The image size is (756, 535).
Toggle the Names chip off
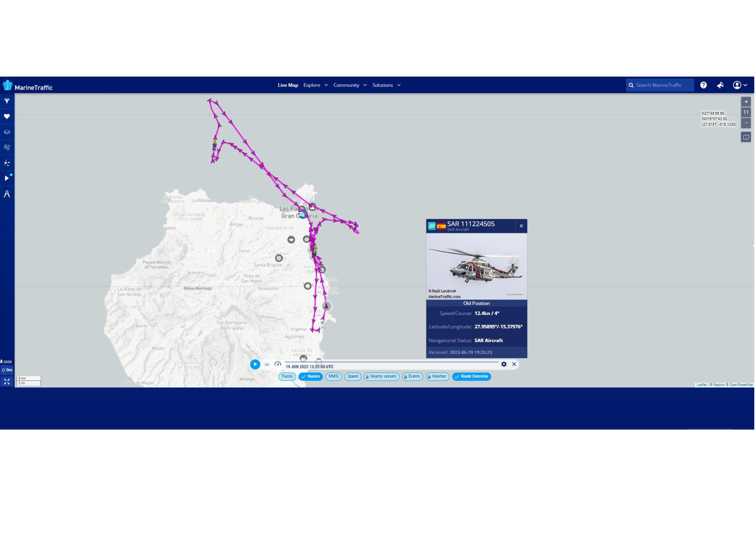(311, 376)
